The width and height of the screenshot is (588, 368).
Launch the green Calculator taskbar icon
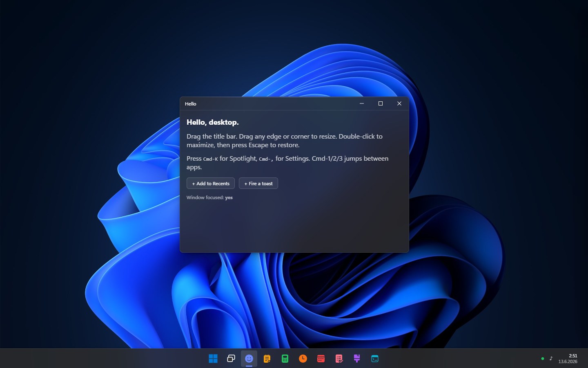pos(285,359)
